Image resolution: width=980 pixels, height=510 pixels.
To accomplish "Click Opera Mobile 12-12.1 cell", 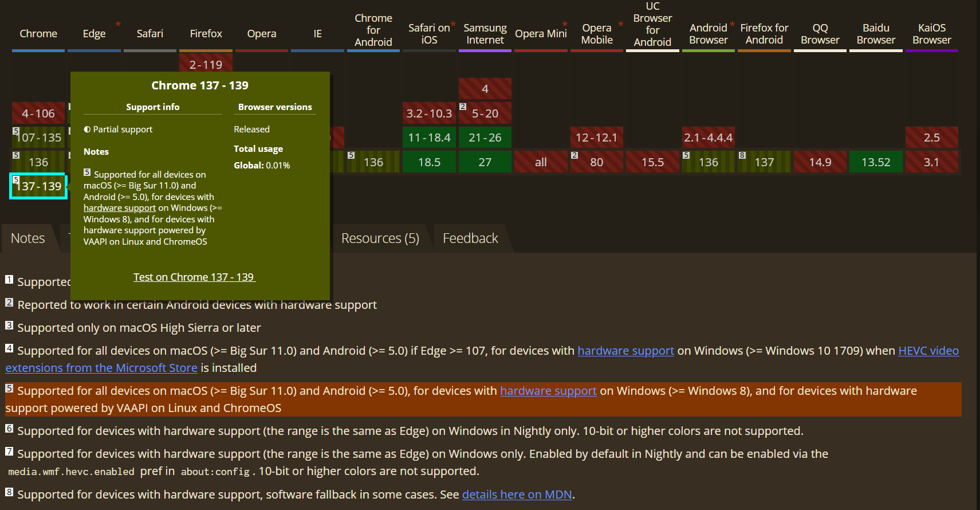I will point(597,138).
